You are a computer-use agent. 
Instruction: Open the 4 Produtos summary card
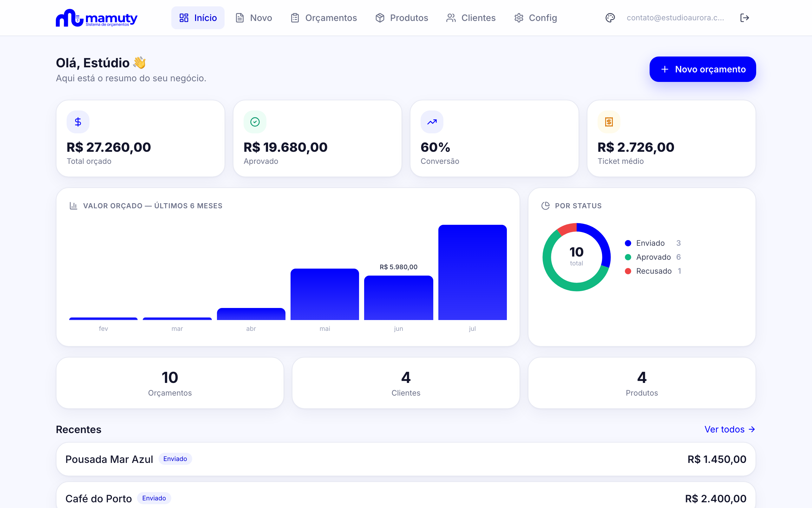click(642, 383)
